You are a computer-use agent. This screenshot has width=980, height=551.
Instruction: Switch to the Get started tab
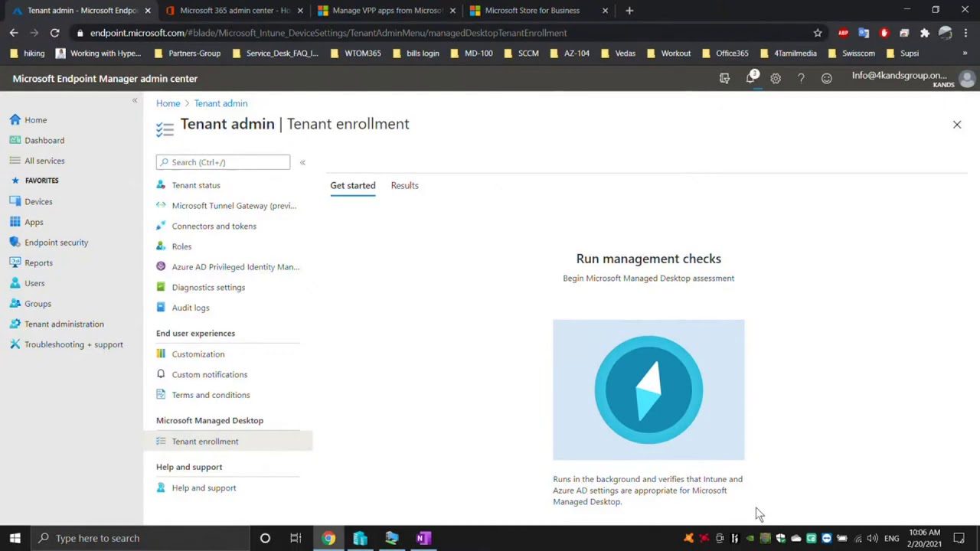click(353, 185)
